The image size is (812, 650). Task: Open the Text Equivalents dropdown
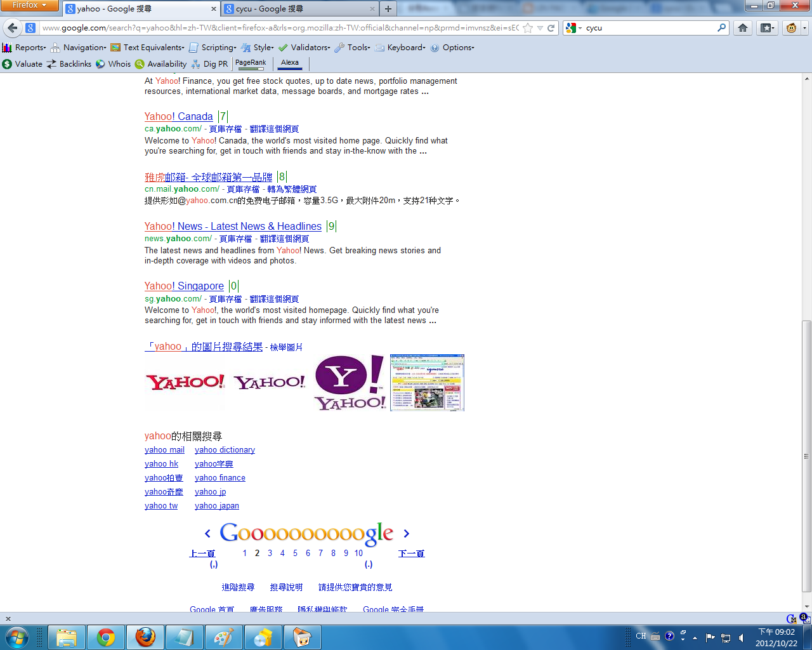[147, 48]
